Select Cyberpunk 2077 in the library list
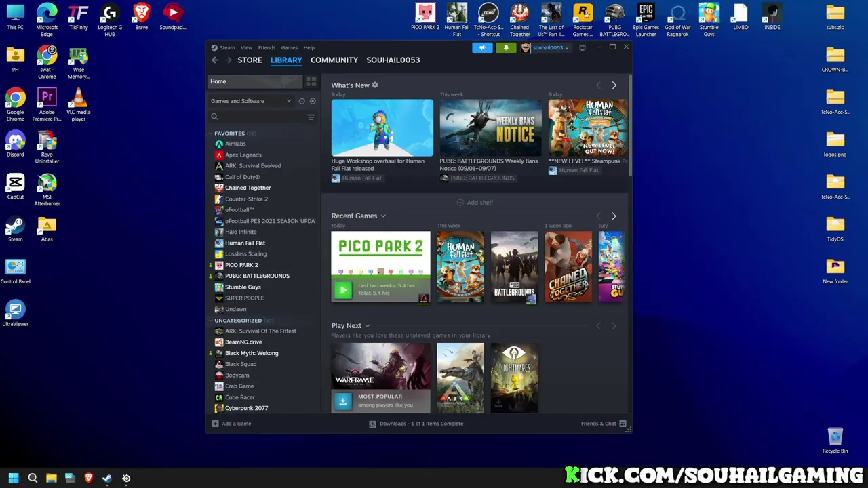 (246, 408)
